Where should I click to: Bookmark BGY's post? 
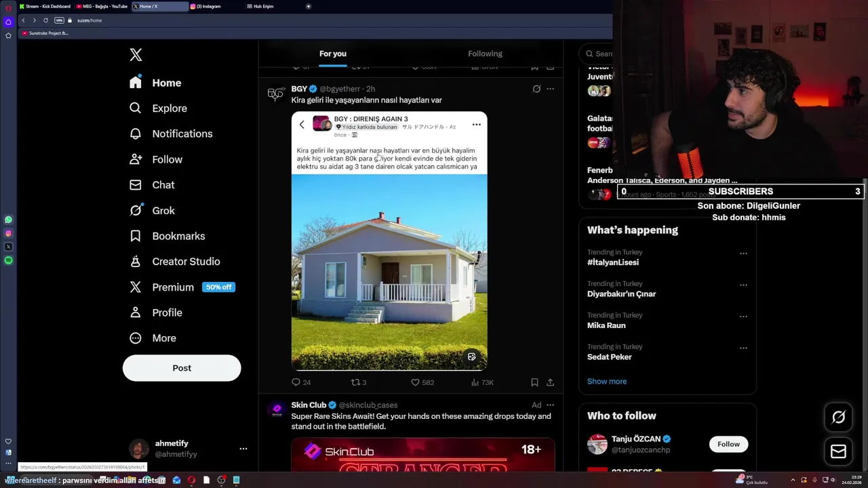tap(534, 382)
